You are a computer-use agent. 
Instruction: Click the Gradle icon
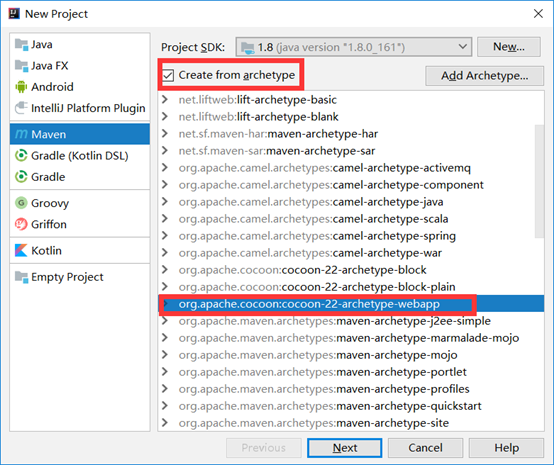point(21,177)
